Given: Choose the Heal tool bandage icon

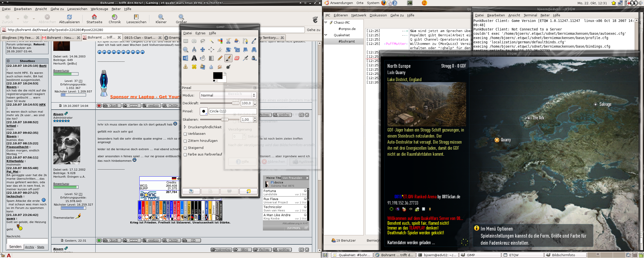Looking at the screenshot, I should pos(194,67).
